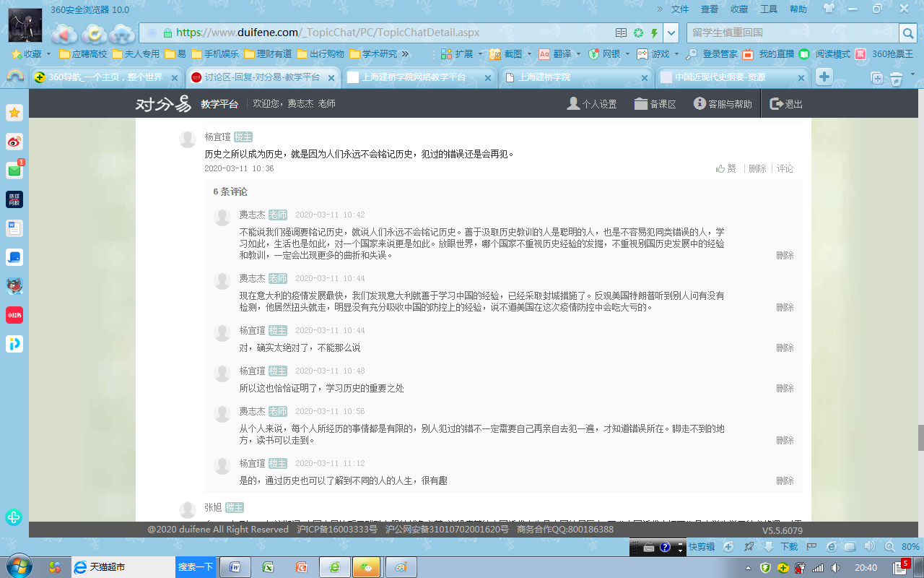Expand the address bar dropdown arrow
Screen dimensions: 924x578
[x=671, y=33]
